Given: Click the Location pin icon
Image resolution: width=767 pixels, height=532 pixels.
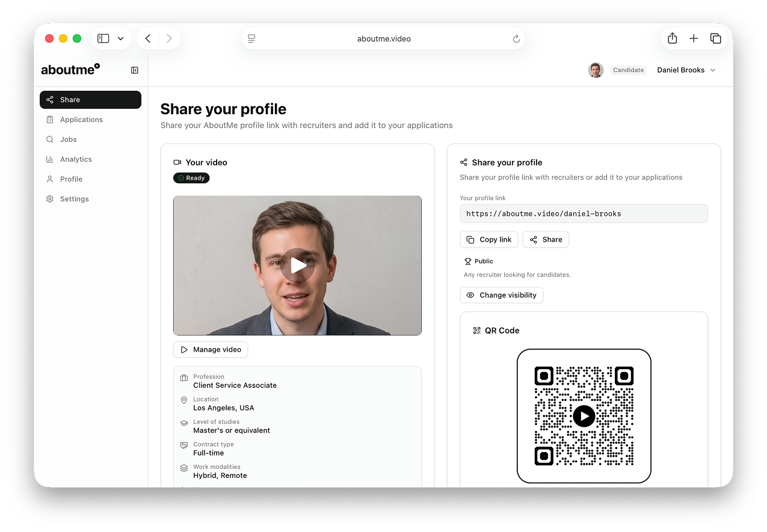Looking at the screenshot, I should tap(184, 400).
